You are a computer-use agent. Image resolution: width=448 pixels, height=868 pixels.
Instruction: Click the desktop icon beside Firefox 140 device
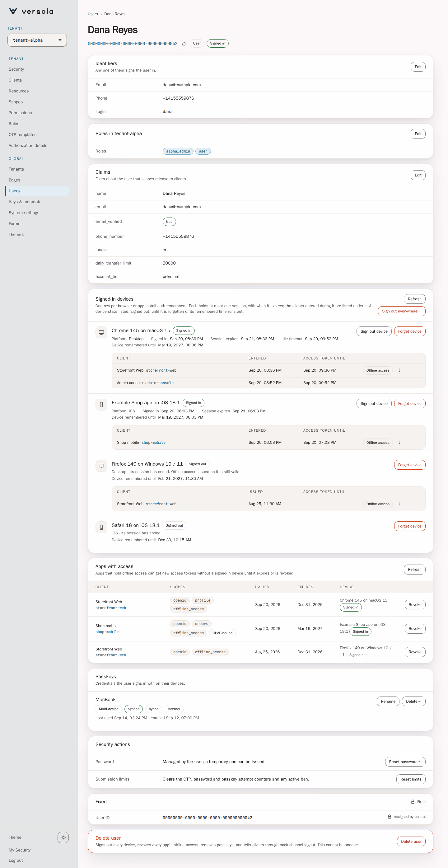coord(101,466)
